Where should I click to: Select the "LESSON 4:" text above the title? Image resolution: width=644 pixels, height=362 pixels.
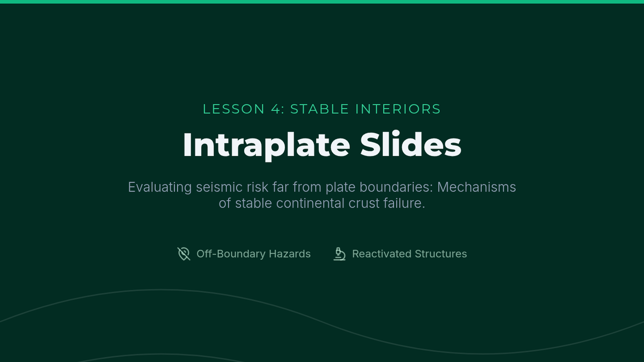244,109
